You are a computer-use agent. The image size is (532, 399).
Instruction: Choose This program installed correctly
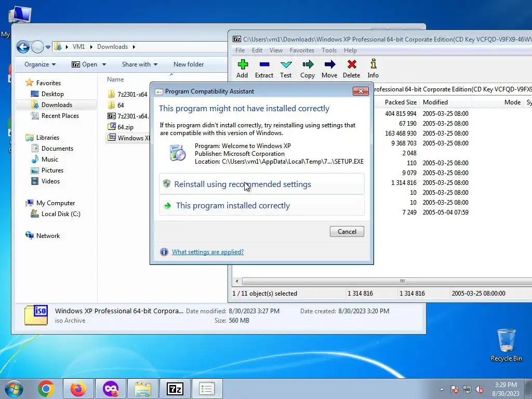pos(262,205)
